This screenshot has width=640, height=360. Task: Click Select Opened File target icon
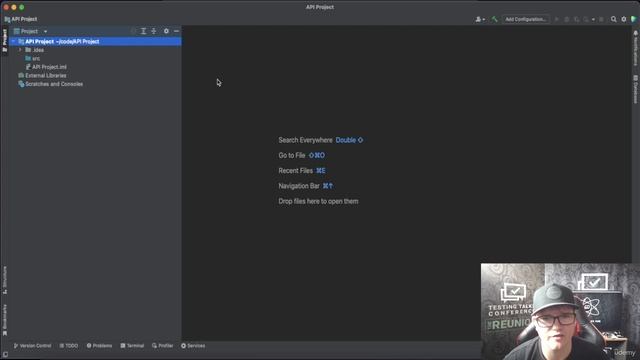click(x=133, y=31)
